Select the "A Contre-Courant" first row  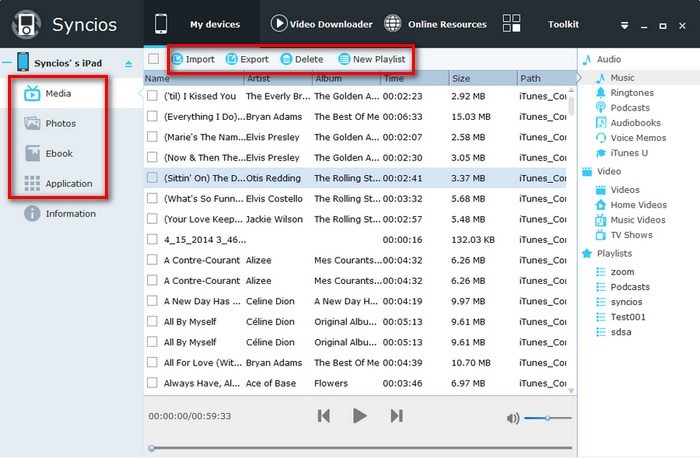point(355,260)
